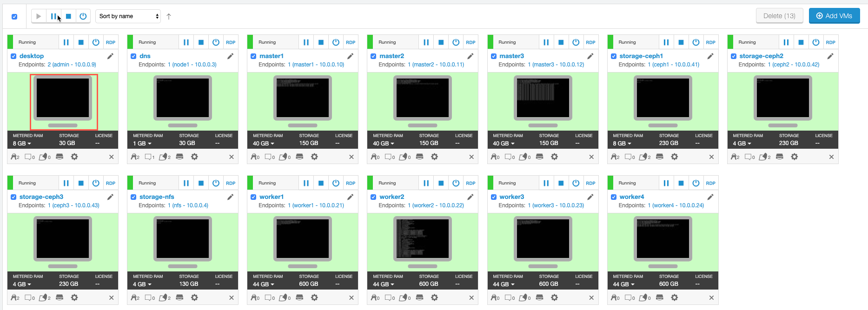Open disk storage icon for master3
This screenshot has width=868, height=310.
539,157
